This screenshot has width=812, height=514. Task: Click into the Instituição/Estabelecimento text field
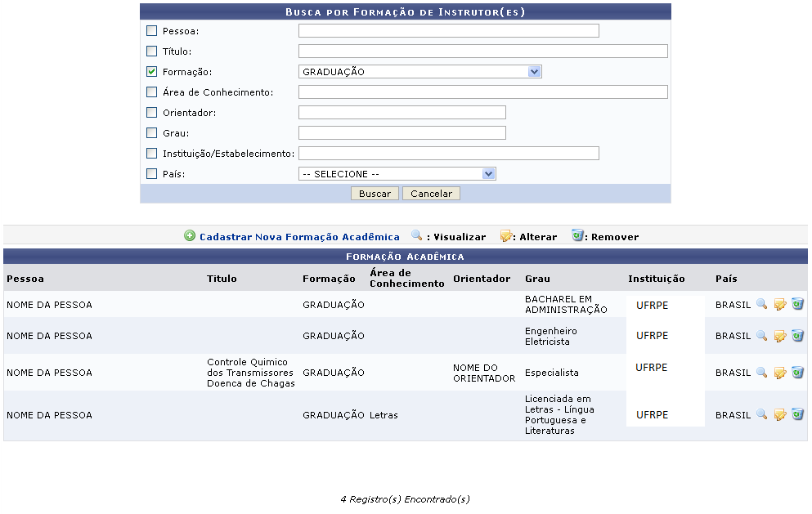tap(448, 154)
